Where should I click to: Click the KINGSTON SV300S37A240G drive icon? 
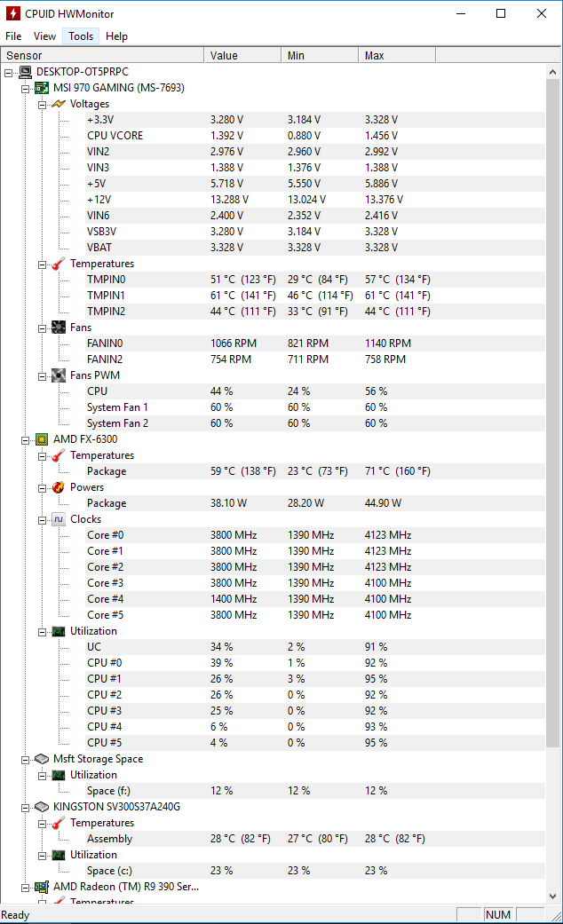[x=41, y=807]
